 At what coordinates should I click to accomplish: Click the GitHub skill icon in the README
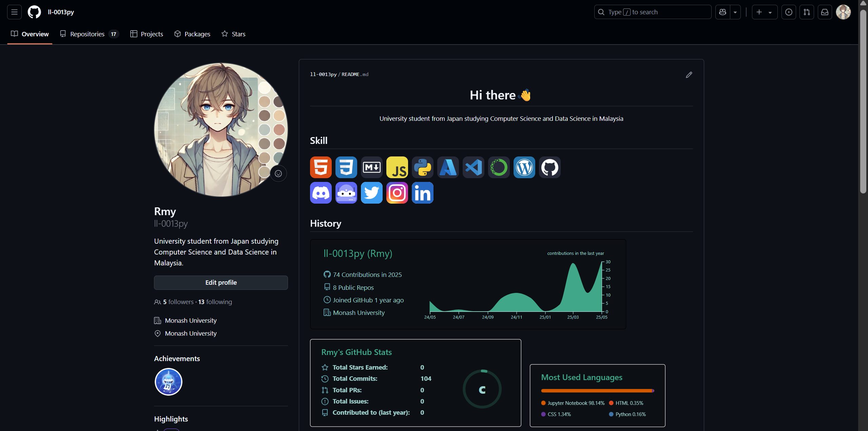point(549,167)
